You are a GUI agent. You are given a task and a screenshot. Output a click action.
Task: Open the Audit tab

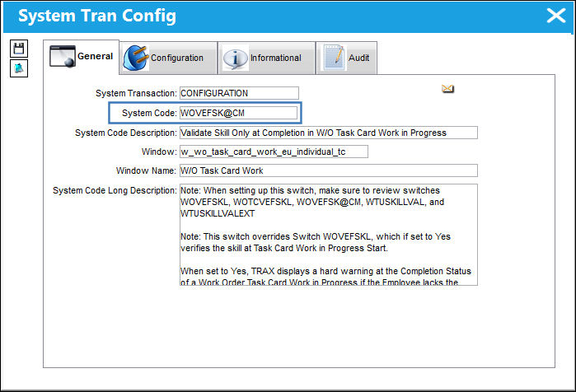click(x=346, y=58)
